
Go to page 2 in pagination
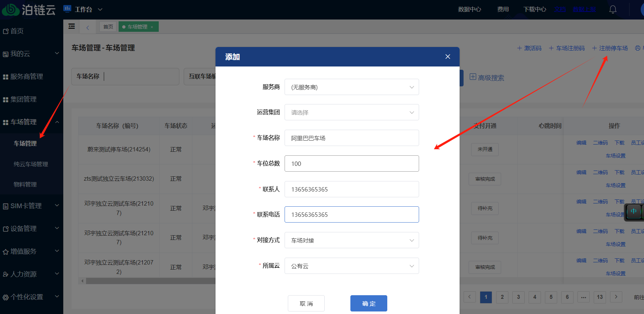click(502, 297)
